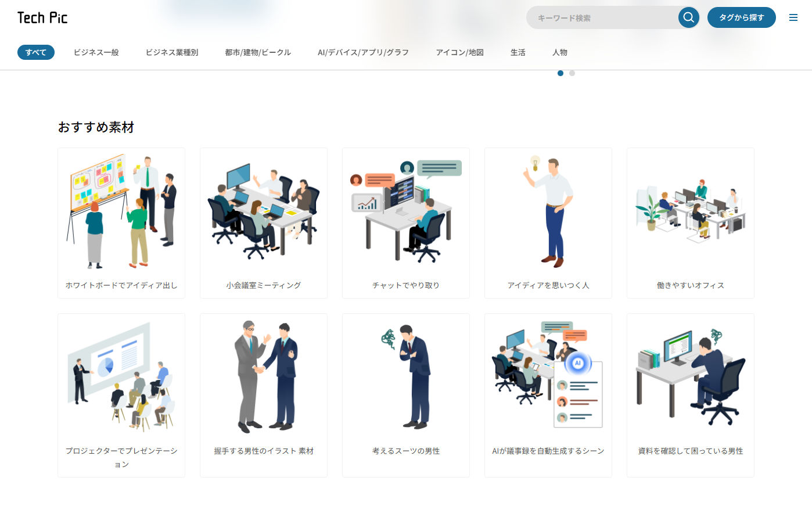The height and width of the screenshot is (513, 812).
Task: Select the 都市/建物/ビークル category
Action: pos(257,52)
